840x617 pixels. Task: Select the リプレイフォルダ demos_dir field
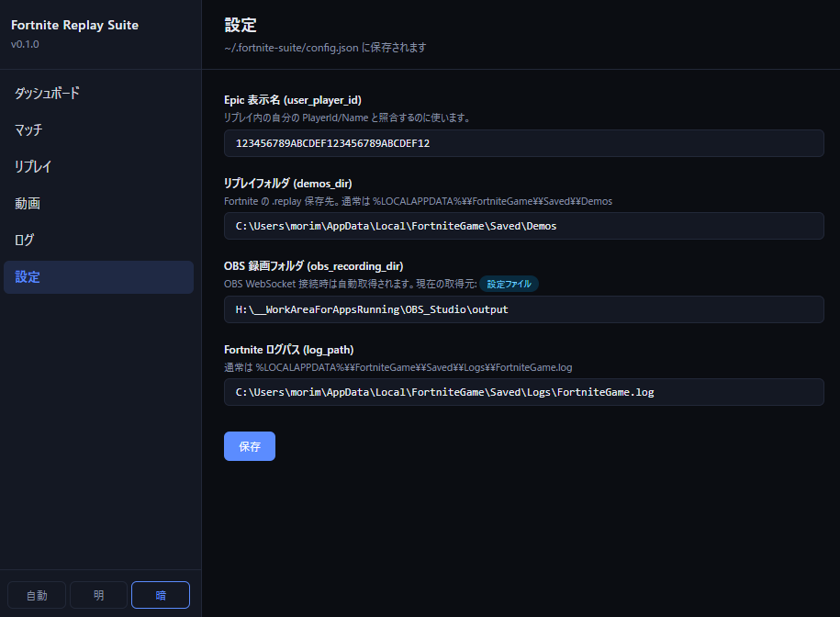click(523, 226)
